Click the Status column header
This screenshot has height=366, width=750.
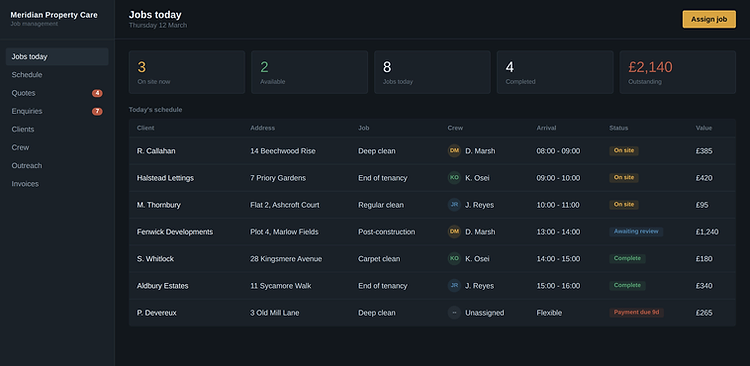point(618,128)
